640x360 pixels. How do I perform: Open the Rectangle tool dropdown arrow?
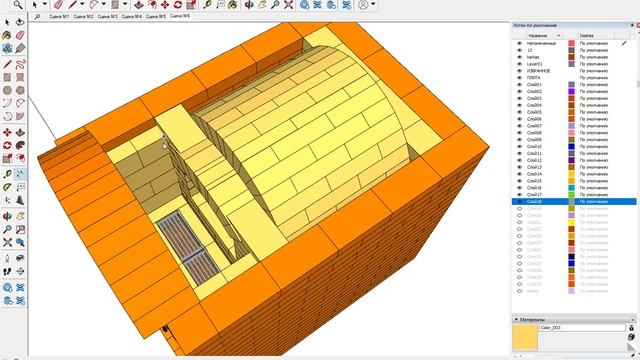click(125, 5)
